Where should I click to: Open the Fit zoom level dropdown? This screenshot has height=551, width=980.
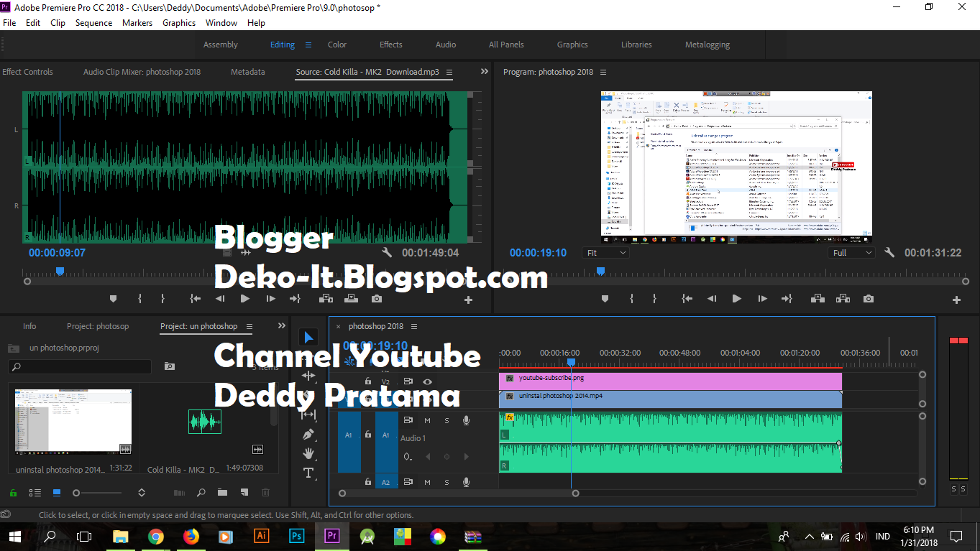point(606,253)
